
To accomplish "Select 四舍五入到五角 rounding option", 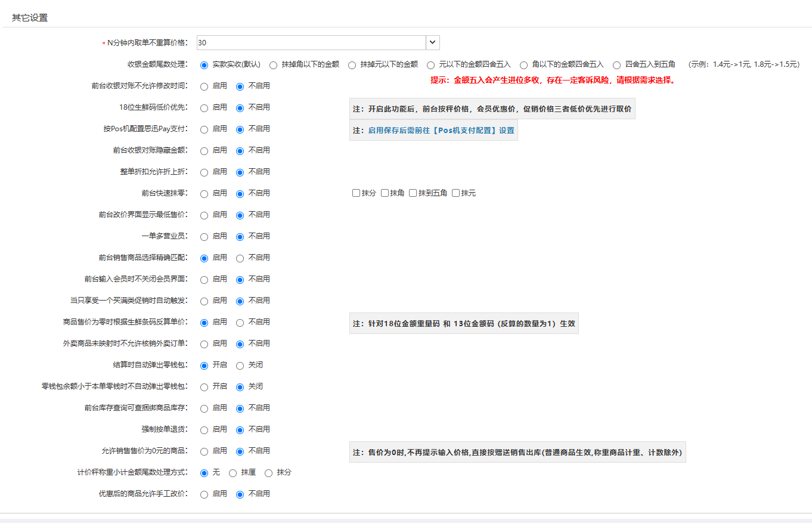I will coord(617,65).
